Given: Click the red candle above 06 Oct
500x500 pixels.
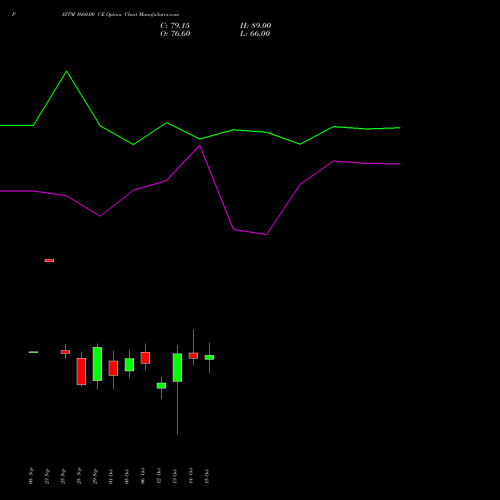Looking at the screenshot, I should click(145, 358).
